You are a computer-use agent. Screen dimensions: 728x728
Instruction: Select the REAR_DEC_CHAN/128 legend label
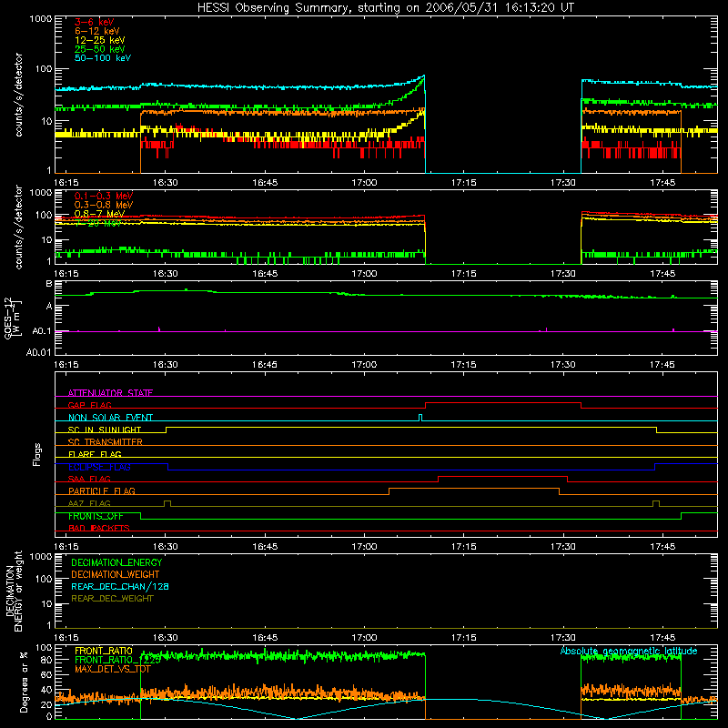[120, 586]
